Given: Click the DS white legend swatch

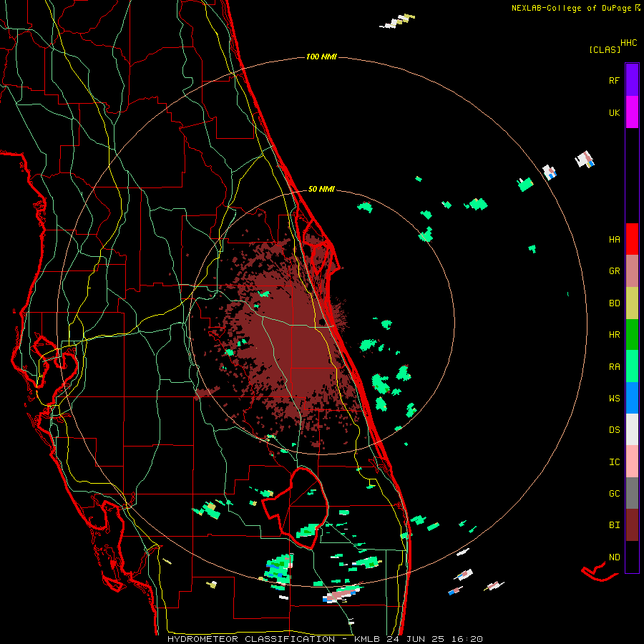Looking at the screenshot, I should pyautogui.click(x=632, y=429).
